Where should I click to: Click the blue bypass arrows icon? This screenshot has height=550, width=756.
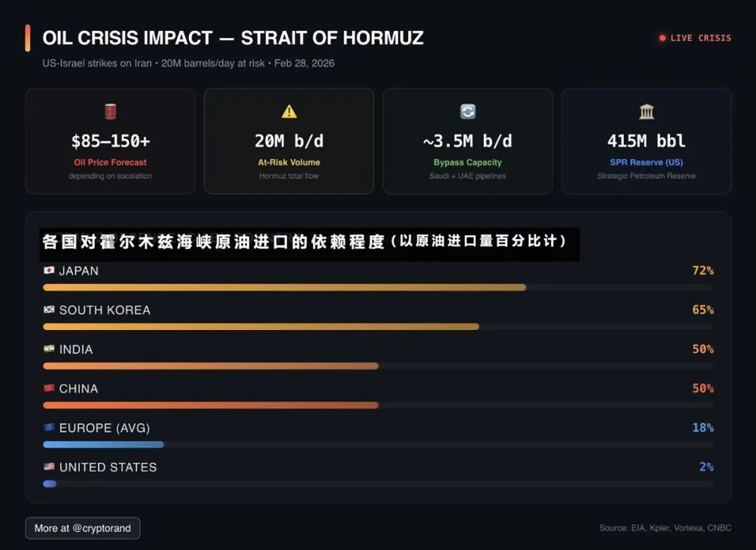pos(468,112)
